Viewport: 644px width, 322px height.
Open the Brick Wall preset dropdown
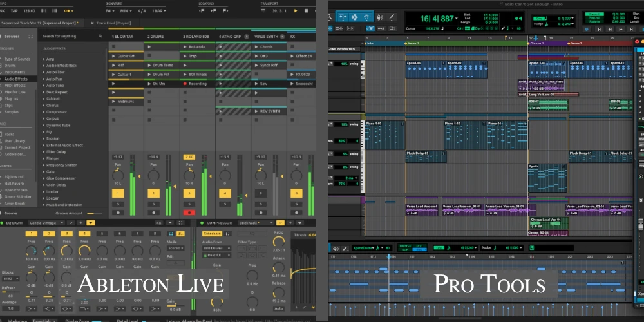pos(256,223)
